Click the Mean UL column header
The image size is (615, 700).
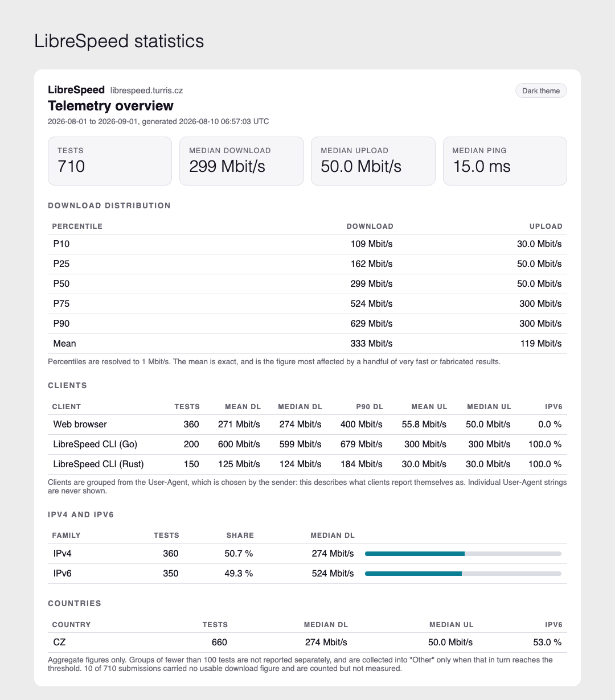tap(429, 407)
